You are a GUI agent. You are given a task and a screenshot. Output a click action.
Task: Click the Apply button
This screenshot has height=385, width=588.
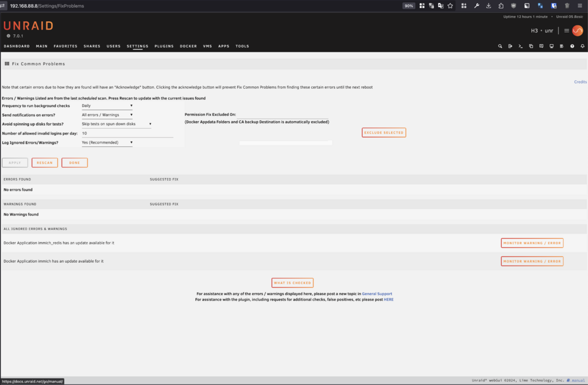click(15, 163)
